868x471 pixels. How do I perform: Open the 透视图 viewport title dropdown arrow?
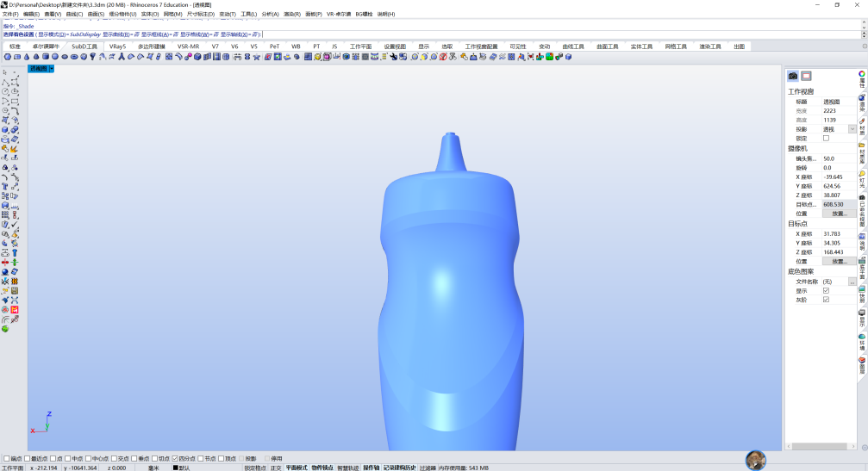coord(52,69)
